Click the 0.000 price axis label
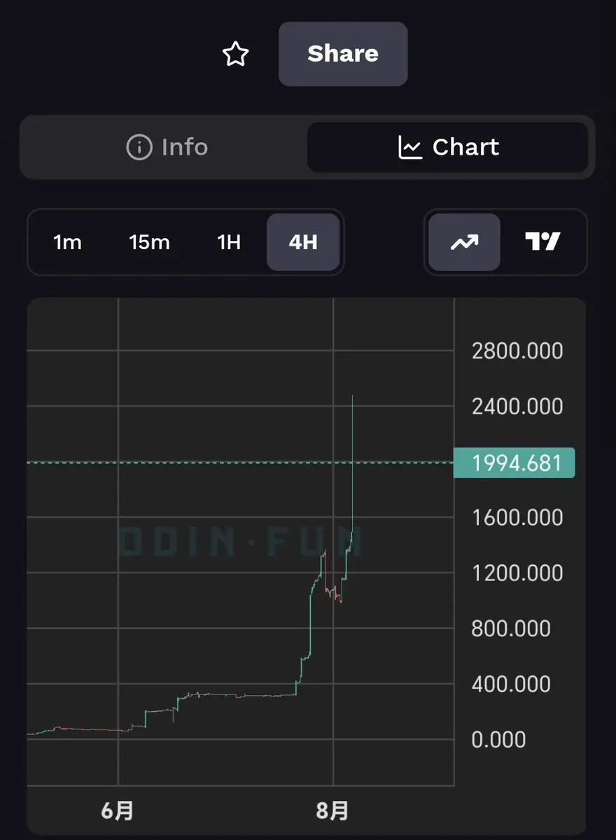 [498, 739]
